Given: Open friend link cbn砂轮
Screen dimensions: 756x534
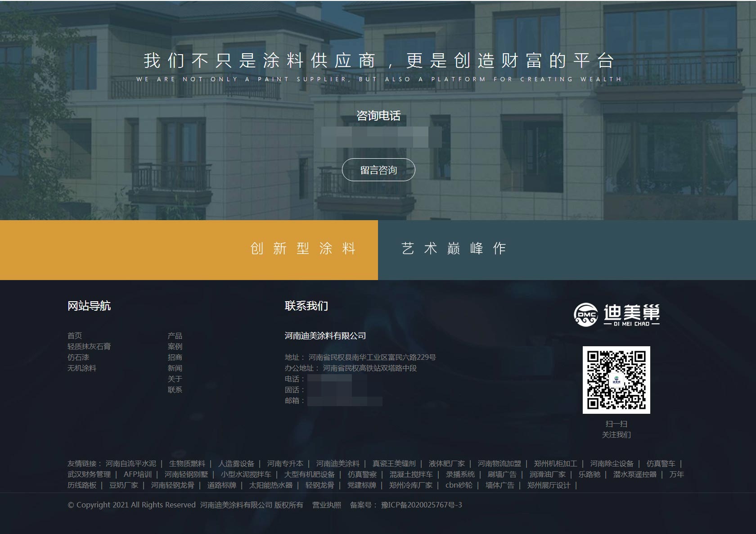Looking at the screenshot, I should [459, 485].
